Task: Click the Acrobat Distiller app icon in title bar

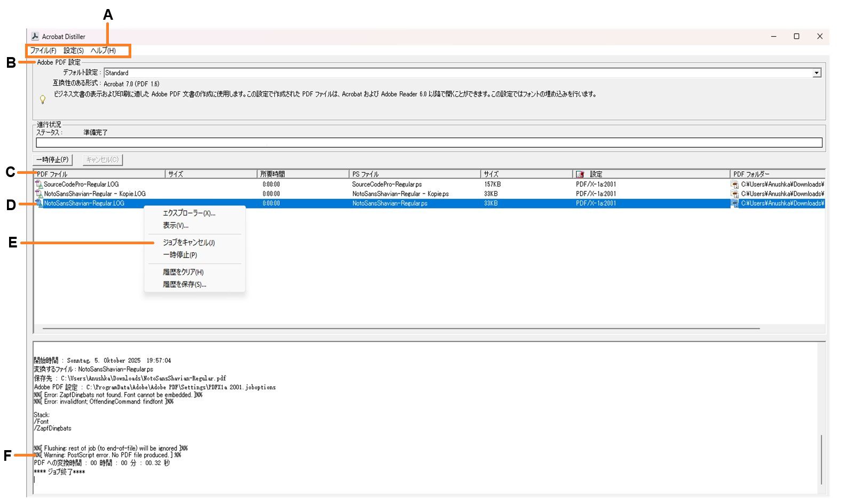Action: [35, 36]
